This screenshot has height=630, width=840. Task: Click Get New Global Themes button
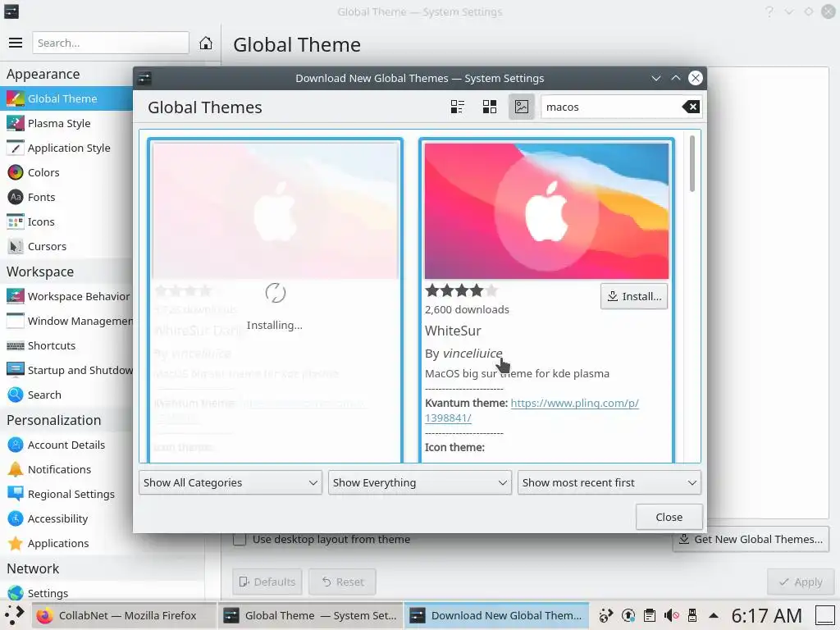click(751, 540)
